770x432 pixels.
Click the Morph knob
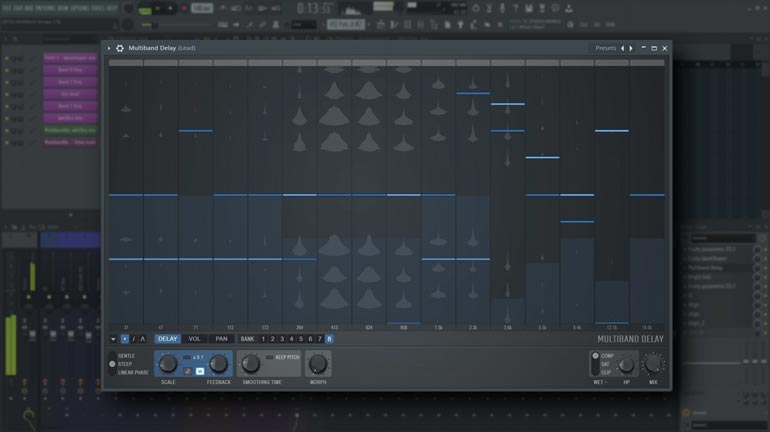[318, 364]
